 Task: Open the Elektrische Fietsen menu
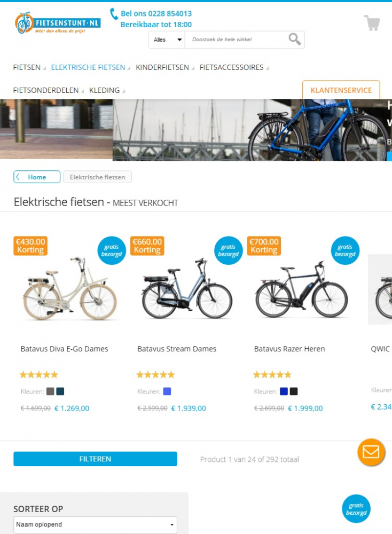click(x=88, y=67)
